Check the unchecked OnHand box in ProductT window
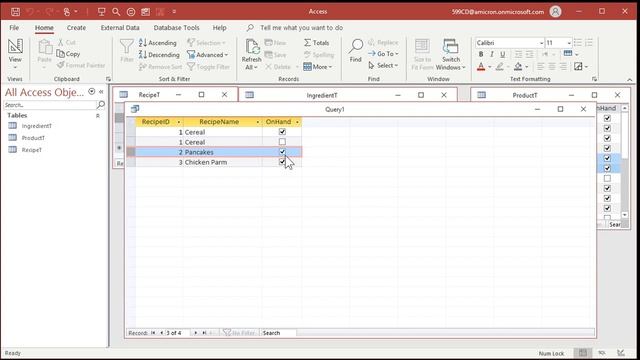The image size is (640, 360). tap(607, 178)
